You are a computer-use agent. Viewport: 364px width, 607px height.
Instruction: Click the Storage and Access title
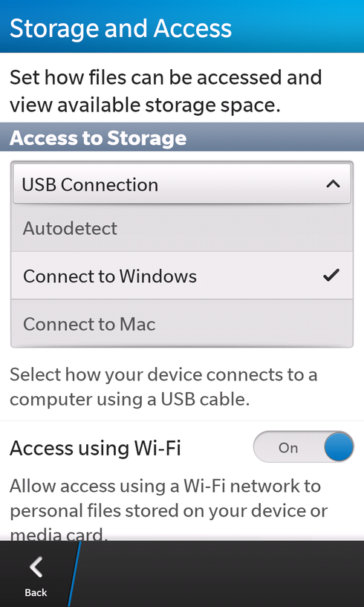pyautogui.click(x=120, y=28)
